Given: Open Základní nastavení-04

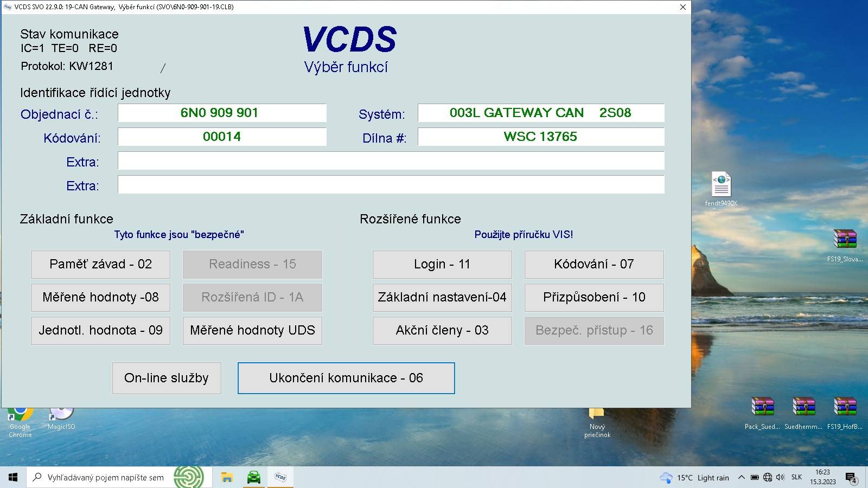Looking at the screenshot, I should coord(442,297).
